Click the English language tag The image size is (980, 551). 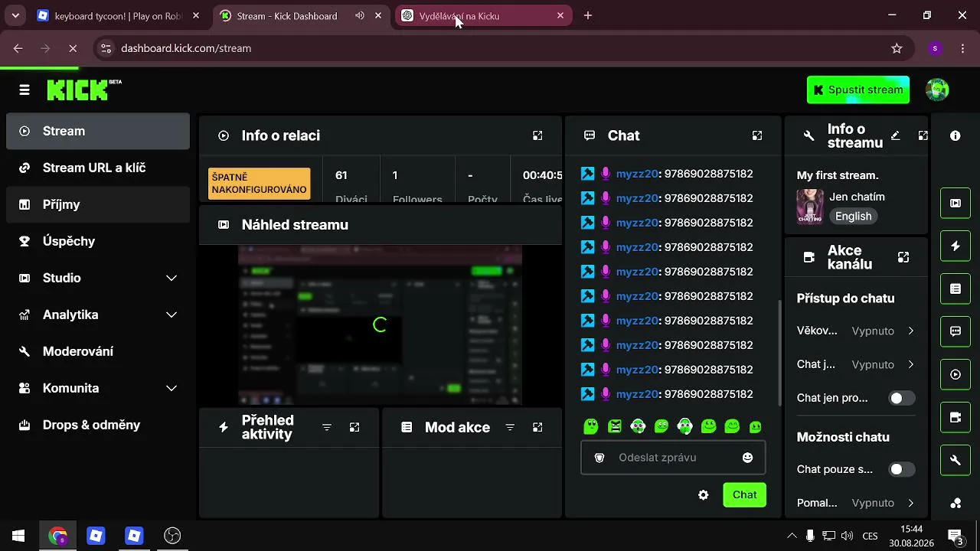pyautogui.click(x=854, y=217)
